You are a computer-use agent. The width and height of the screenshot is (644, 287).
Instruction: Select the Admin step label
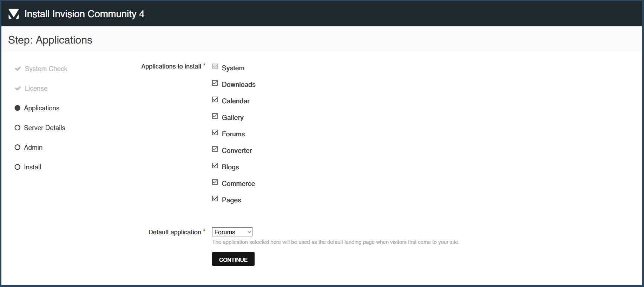33,148
